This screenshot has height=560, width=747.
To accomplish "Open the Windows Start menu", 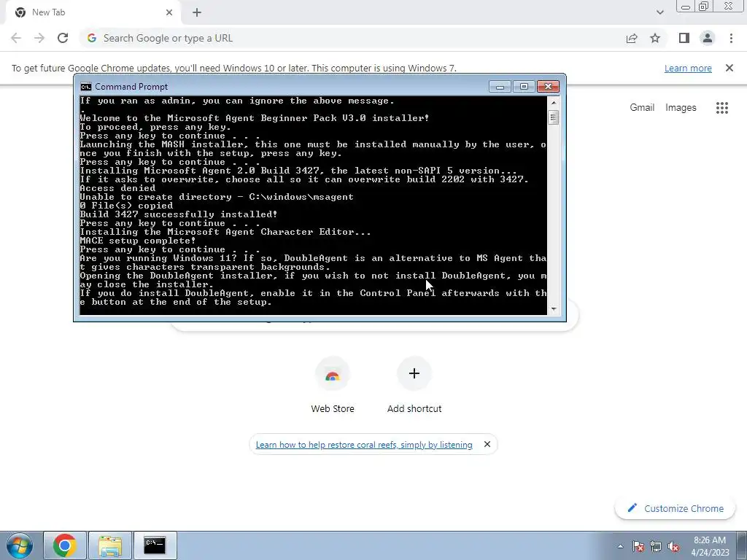I will tap(20, 545).
